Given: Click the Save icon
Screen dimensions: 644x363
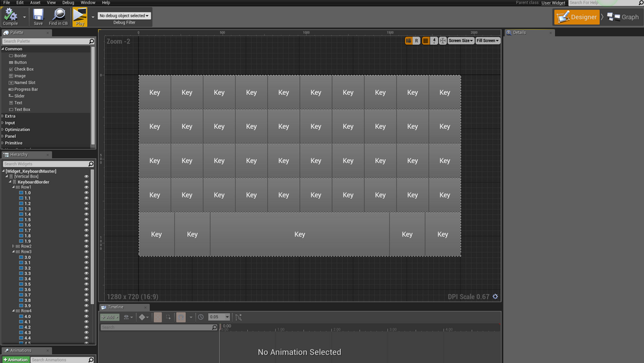Looking at the screenshot, I should pyautogui.click(x=38, y=17).
